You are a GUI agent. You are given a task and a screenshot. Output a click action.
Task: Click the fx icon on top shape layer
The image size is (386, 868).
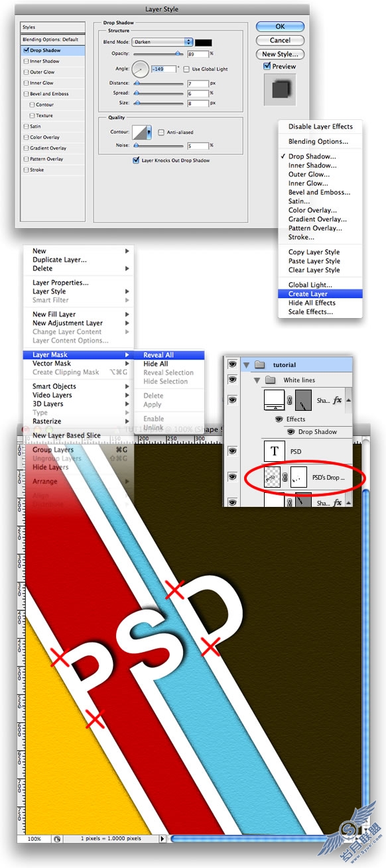tap(337, 400)
